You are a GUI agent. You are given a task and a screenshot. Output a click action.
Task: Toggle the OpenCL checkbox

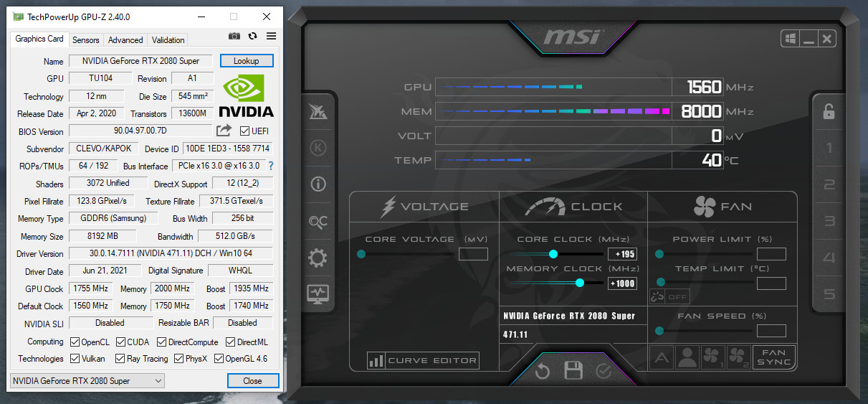pyautogui.click(x=75, y=342)
